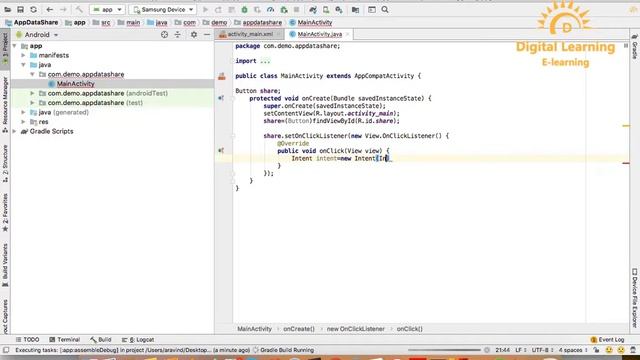This screenshot has width=640, height=360.
Task: Open the Logcat tool window
Action: [x=138, y=340]
